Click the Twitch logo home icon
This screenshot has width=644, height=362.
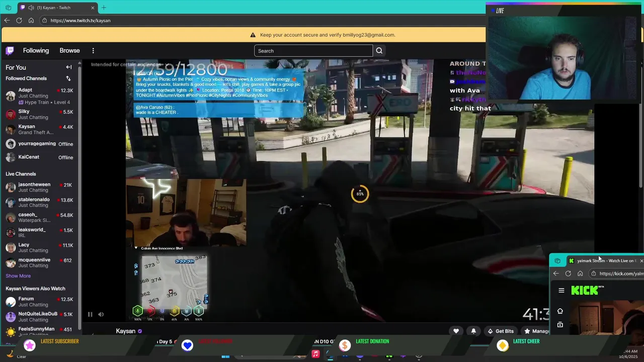pyautogui.click(x=10, y=50)
